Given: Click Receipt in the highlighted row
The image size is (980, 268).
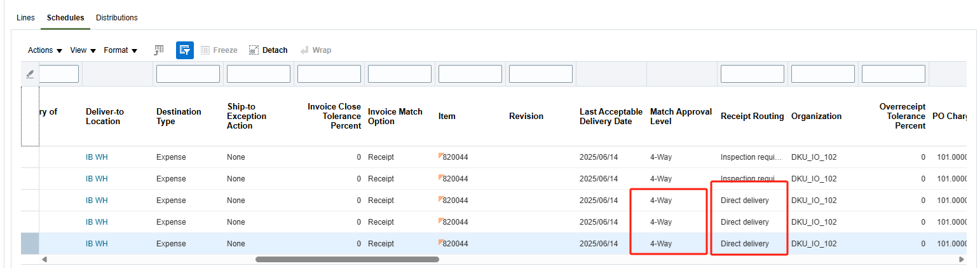Looking at the screenshot, I should 381,244.
